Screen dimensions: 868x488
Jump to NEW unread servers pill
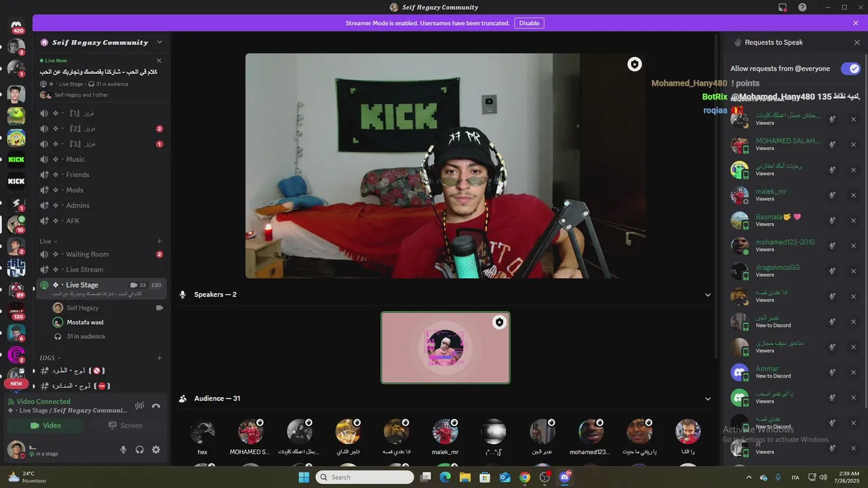tap(16, 384)
